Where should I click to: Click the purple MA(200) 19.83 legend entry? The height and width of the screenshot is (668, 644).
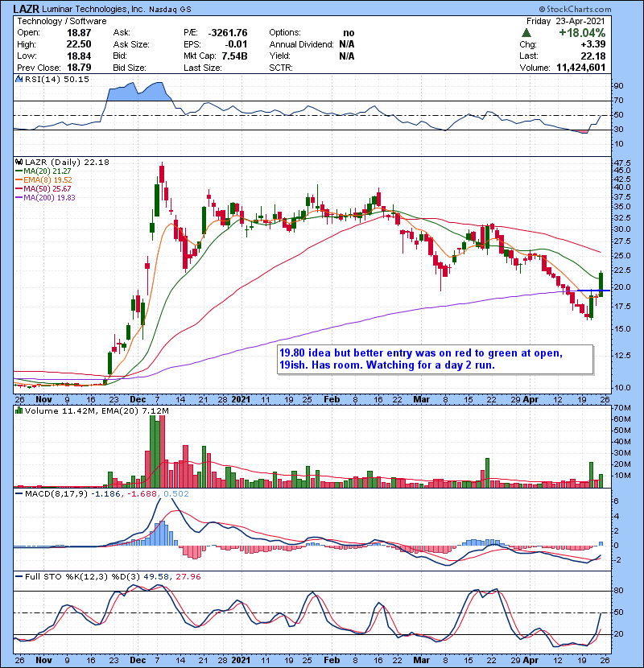(48, 197)
